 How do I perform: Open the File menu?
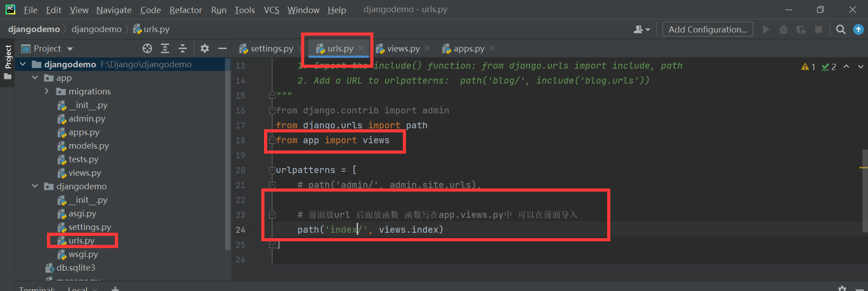pyautogui.click(x=30, y=10)
